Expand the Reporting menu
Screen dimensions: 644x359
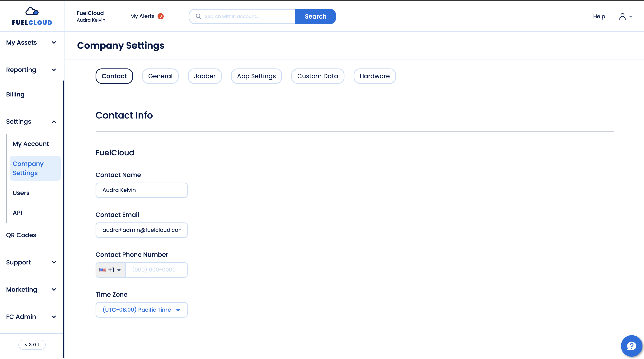[x=31, y=70]
